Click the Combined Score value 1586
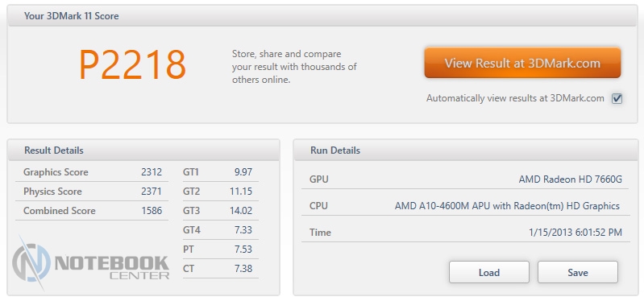 152,211
